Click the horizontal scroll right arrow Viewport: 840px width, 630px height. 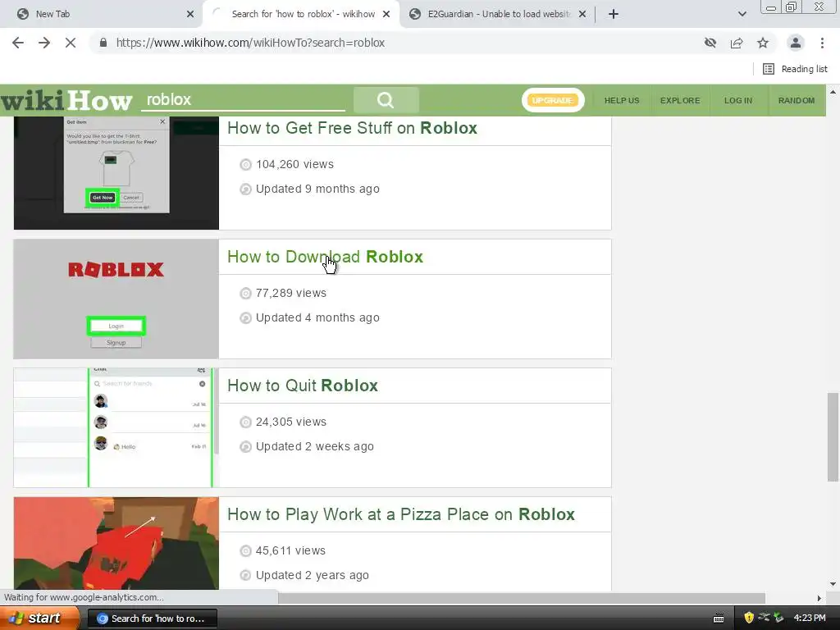819,598
